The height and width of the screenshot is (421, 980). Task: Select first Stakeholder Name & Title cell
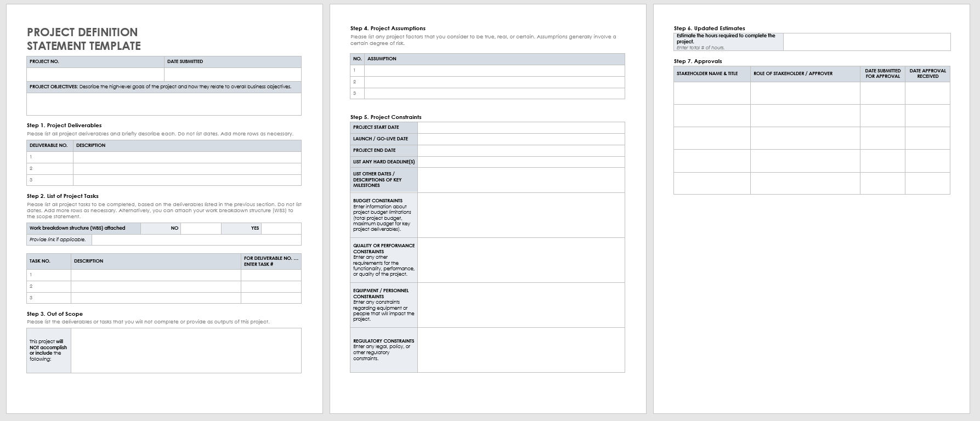click(712, 93)
